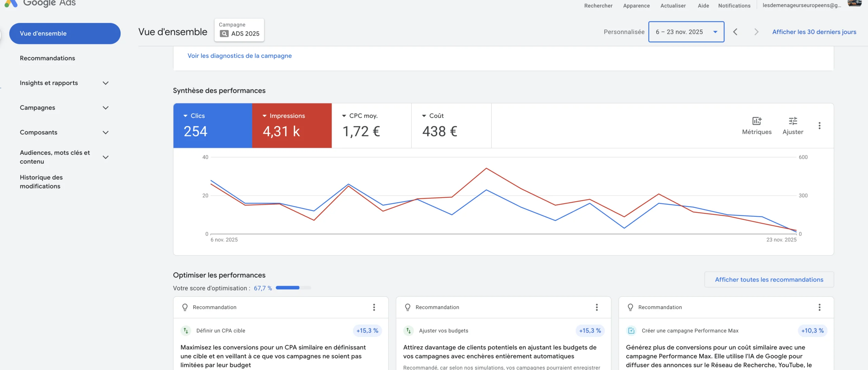This screenshot has width=868, height=370.
Task: Change the Clics metric dropdown
Action: point(194,116)
